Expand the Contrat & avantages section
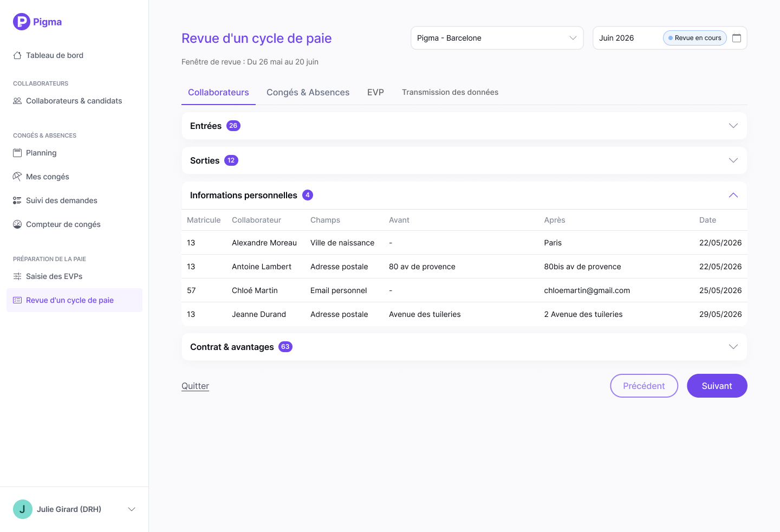The image size is (780, 532). [733, 347]
